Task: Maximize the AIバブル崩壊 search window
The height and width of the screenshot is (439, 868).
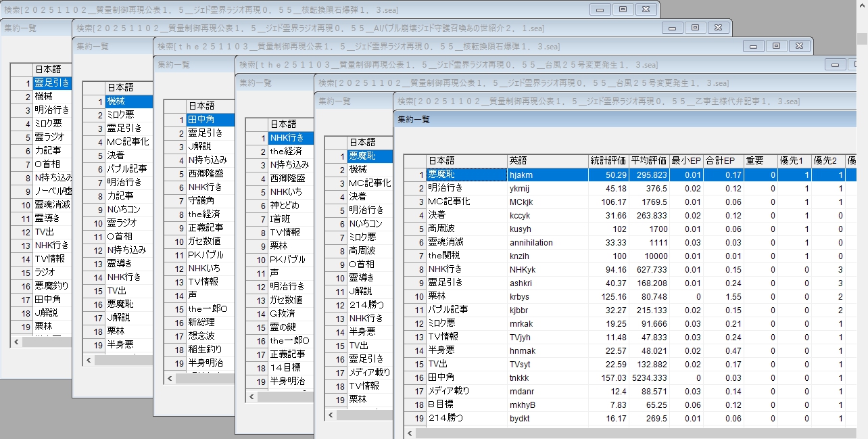Action: click(695, 28)
